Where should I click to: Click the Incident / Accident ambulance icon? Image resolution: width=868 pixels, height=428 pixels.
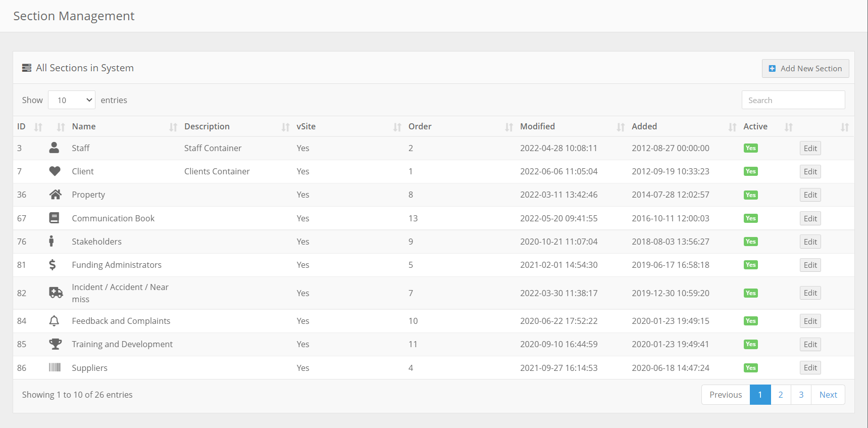tap(56, 293)
